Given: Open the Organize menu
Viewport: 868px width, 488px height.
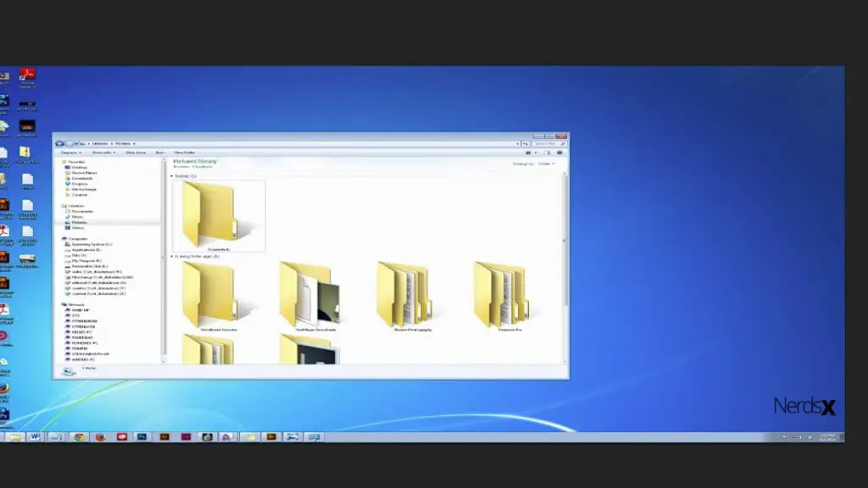Looking at the screenshot, I should tap(70, 152).
